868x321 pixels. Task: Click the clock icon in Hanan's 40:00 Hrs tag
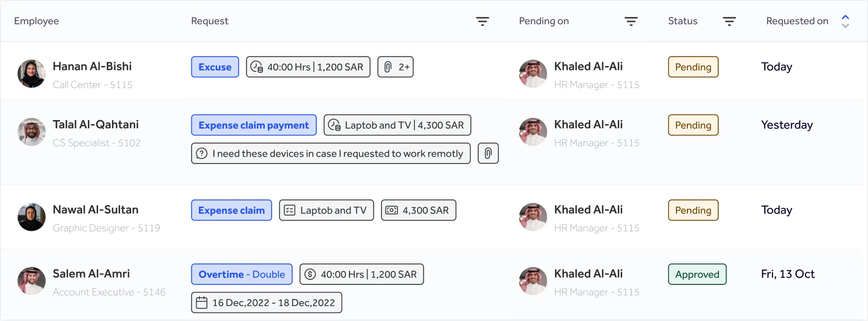pos(256,67)
